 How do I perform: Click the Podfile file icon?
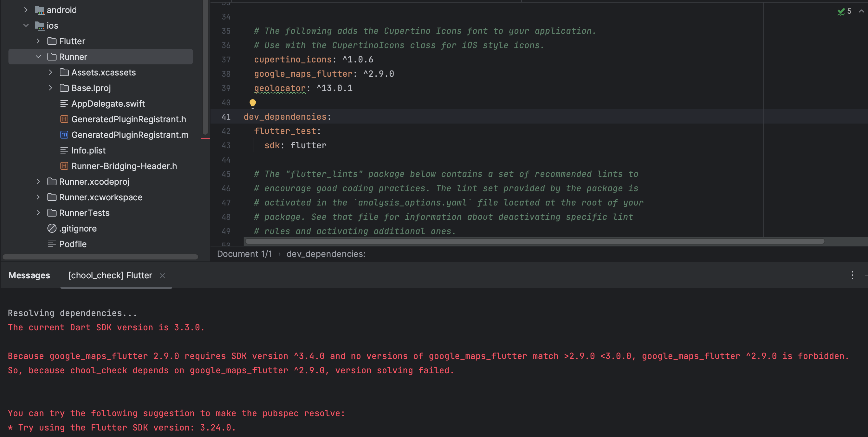pyautogui.click(x=52, y=244)
